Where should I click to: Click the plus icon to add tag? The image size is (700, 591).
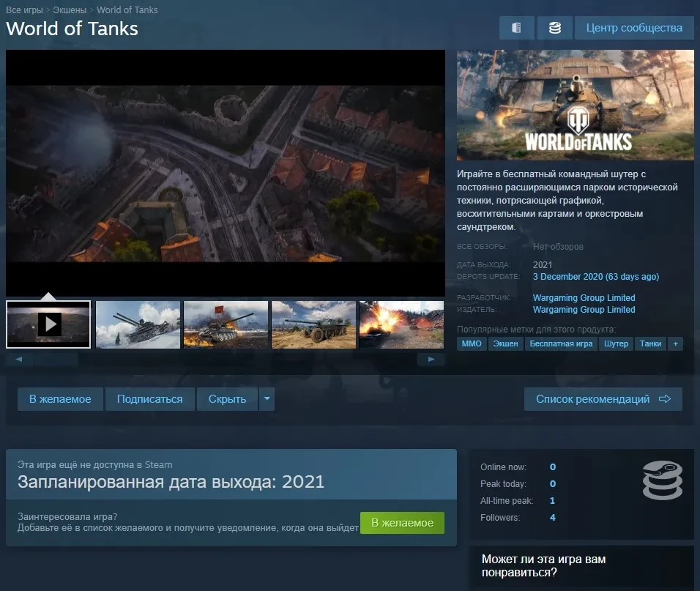point(675,343)
